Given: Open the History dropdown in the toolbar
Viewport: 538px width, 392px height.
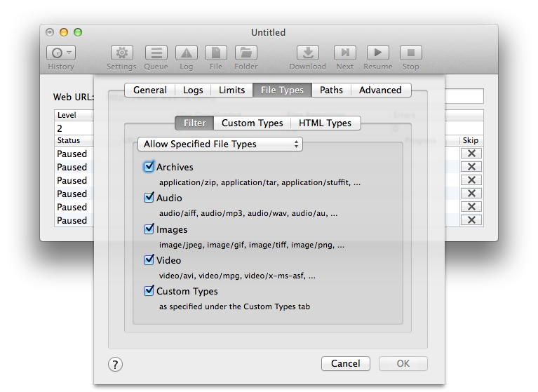Looking at the screenshot, I should pyautogui.click(x=61, y=53).
